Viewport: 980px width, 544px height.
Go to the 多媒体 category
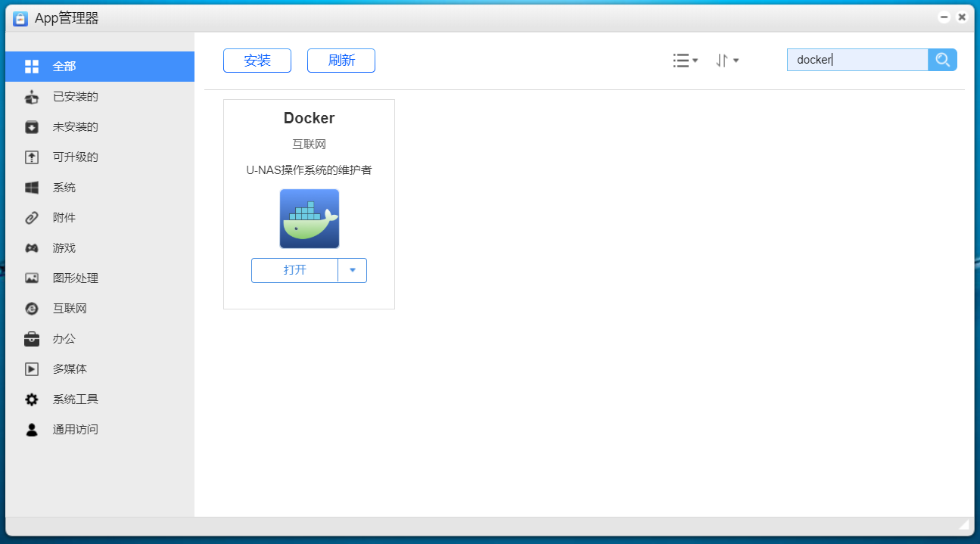point(70,369)
